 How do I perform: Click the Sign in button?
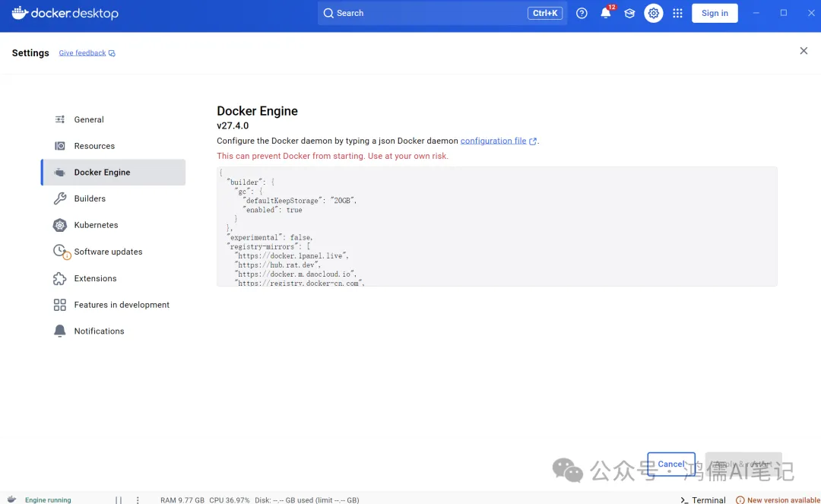point(715,13)
